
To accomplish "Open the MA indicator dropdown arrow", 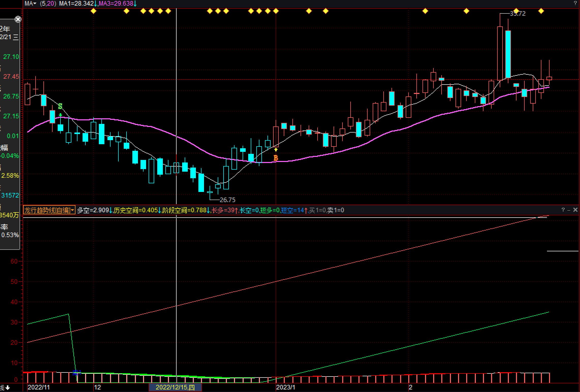I will [x=35, y=4].
